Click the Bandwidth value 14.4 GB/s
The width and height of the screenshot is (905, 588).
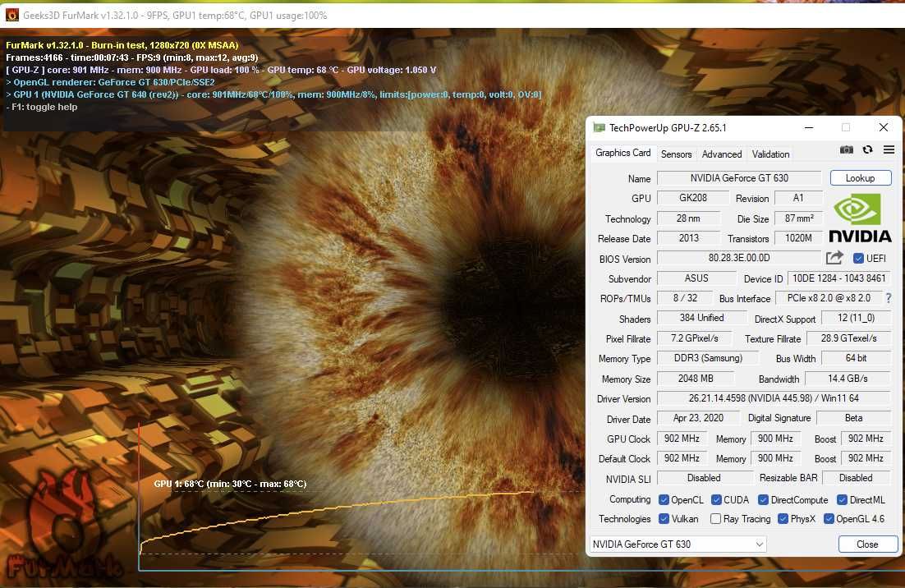848,379
